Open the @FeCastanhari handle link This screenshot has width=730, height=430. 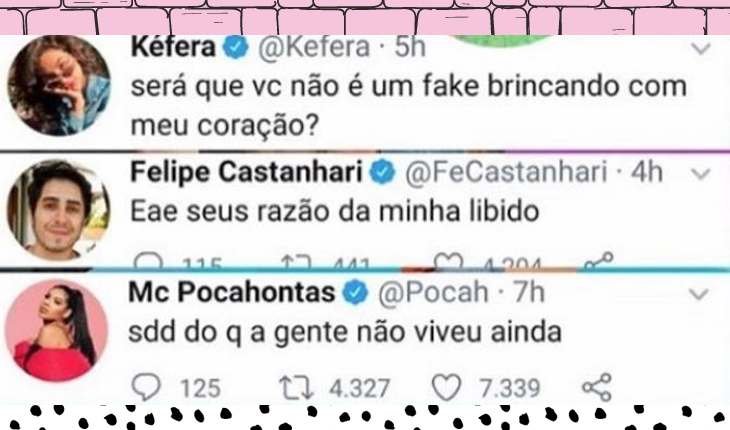pyautogui.click(x=506, y=172)
